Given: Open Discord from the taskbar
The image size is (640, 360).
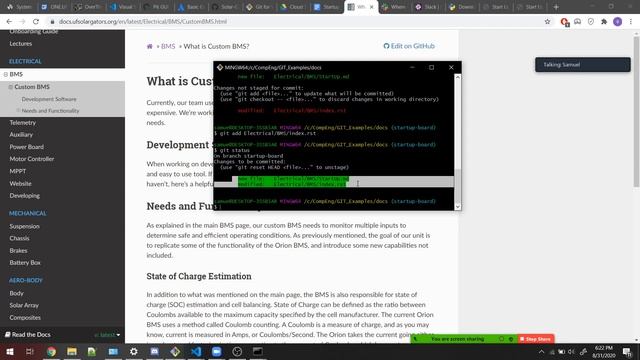Looking at the screenshot, I should [154, 351].
